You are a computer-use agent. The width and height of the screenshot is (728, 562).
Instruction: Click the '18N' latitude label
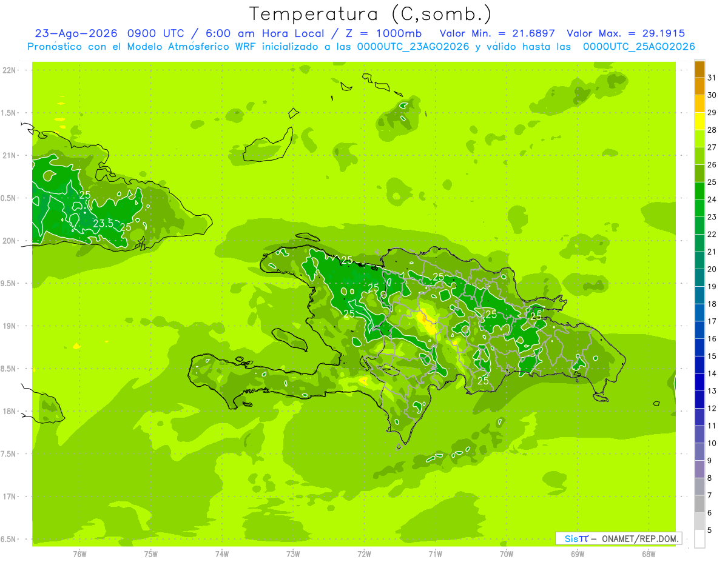click(x=10, y=412)
